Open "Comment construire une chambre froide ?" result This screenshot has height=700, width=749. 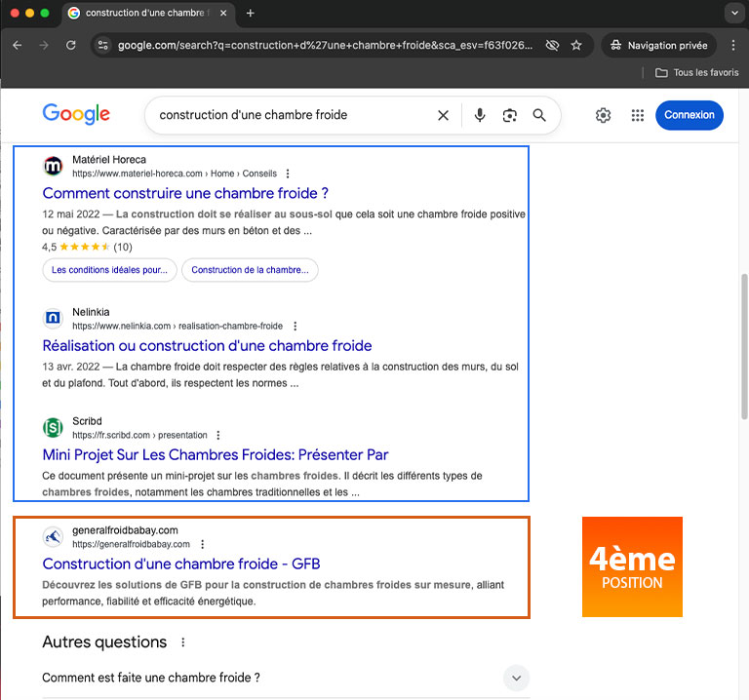185,193
